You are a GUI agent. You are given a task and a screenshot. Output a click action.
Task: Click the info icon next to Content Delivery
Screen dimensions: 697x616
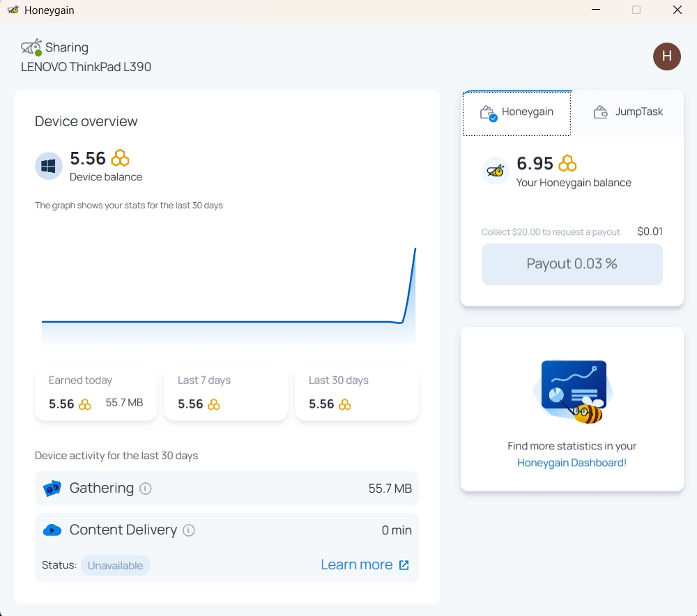pyautogui.click(x=189, y=530)
